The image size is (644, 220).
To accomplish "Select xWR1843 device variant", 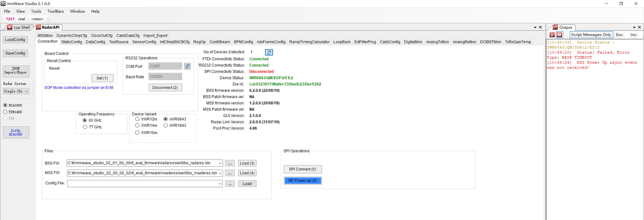I will tap(166, 125).
